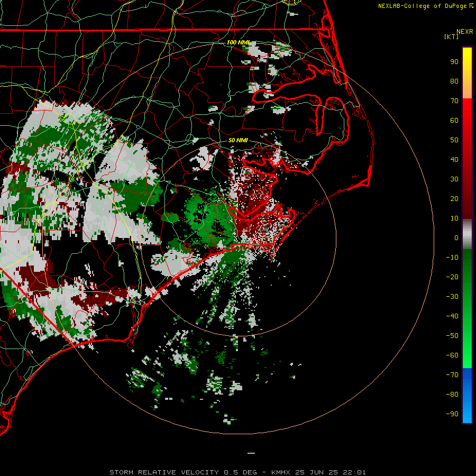Viewport: 476px width, 476px height.
Task: Click the KT units label above color scale
Action: (452, 36)
